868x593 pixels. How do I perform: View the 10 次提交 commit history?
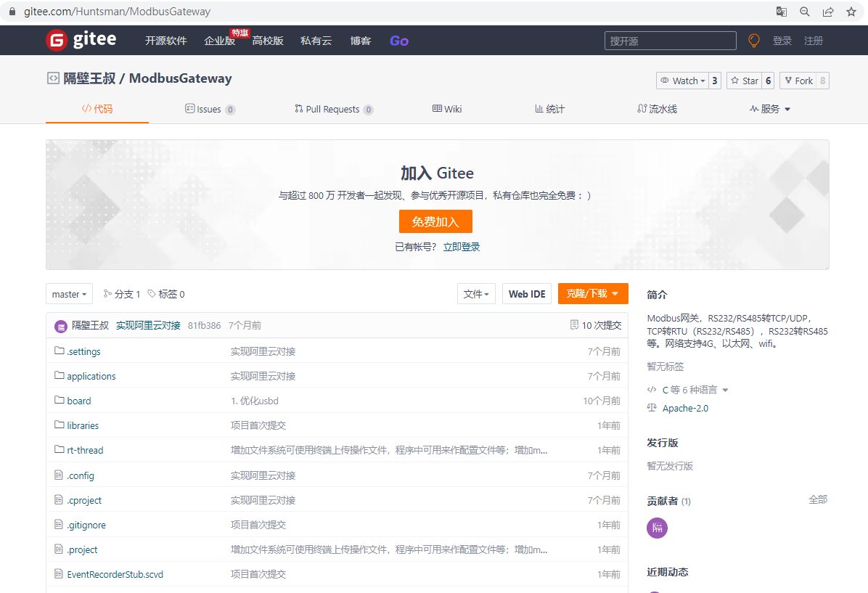[596, 325]
